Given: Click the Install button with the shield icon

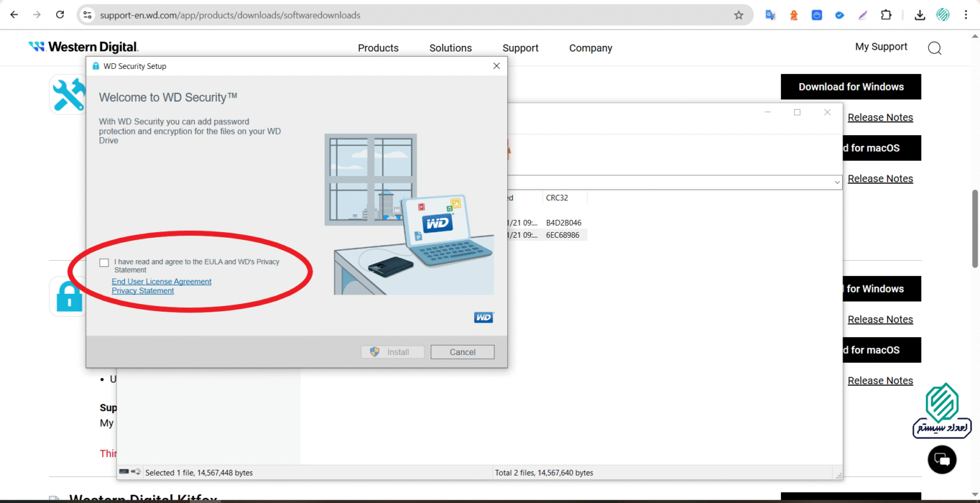Looking at the screenshot, I should tap(392, 352).
